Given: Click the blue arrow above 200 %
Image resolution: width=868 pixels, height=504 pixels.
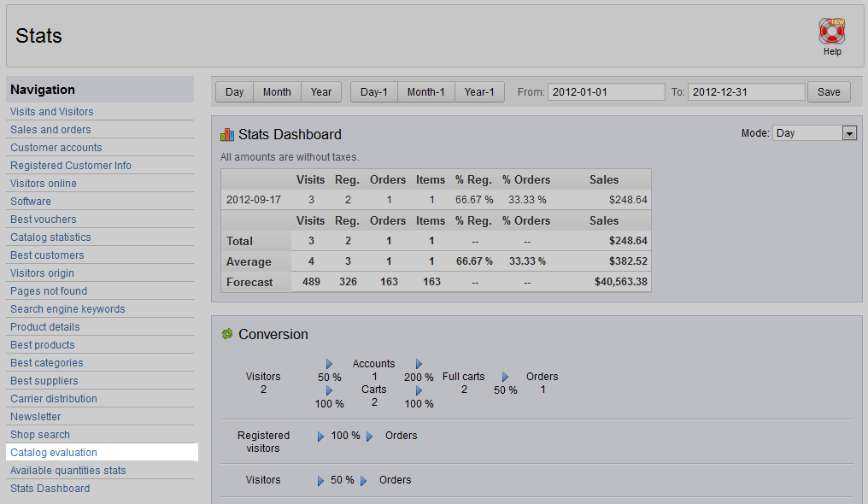Looking at the screenshot, I should coord(419,364).
